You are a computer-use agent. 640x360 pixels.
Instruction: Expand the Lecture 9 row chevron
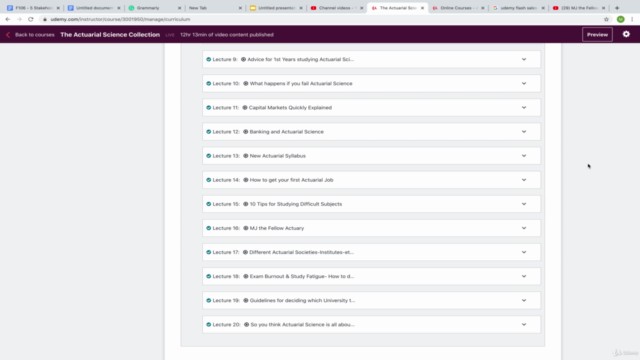point(524,59)
